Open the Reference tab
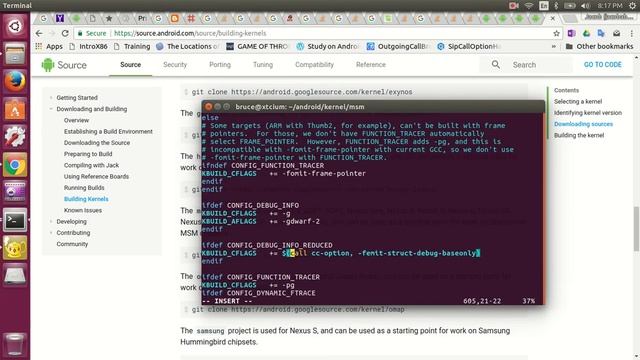This screenshot has width=640, height=360. [x=371, y=64]
